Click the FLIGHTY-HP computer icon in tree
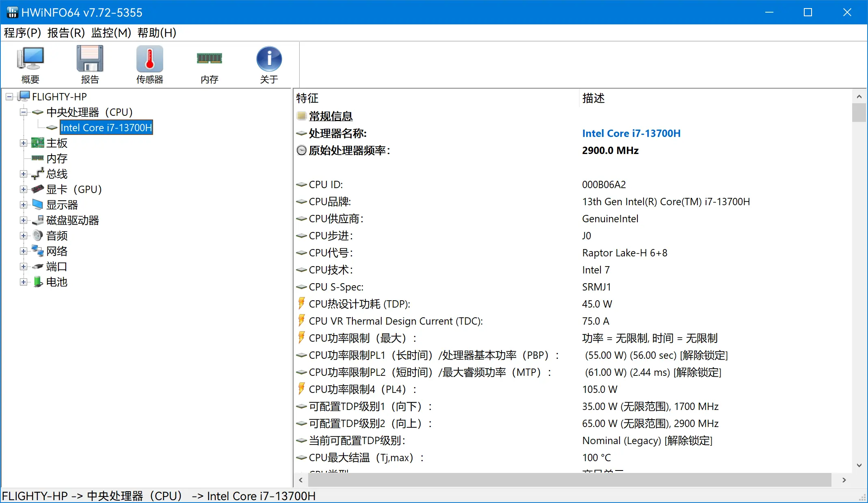Viewport: 868px width, 503px height. coord(24,96)
